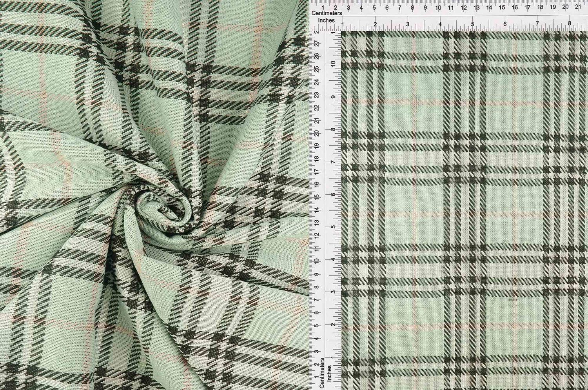Select the number 1 on top inch ruler
This screenshot has height=390, width=588.
coord(342,24)
